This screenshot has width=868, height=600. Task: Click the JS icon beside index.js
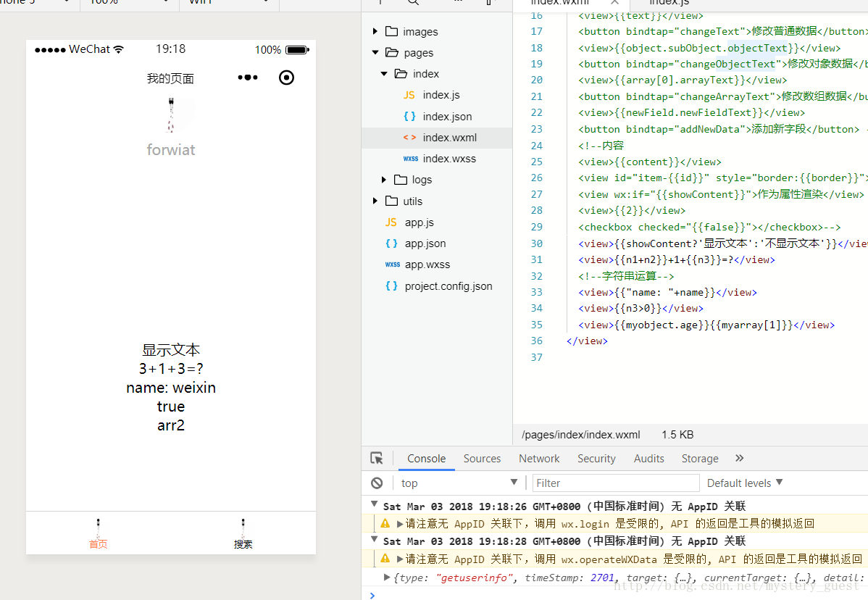(x=409, y=95)
